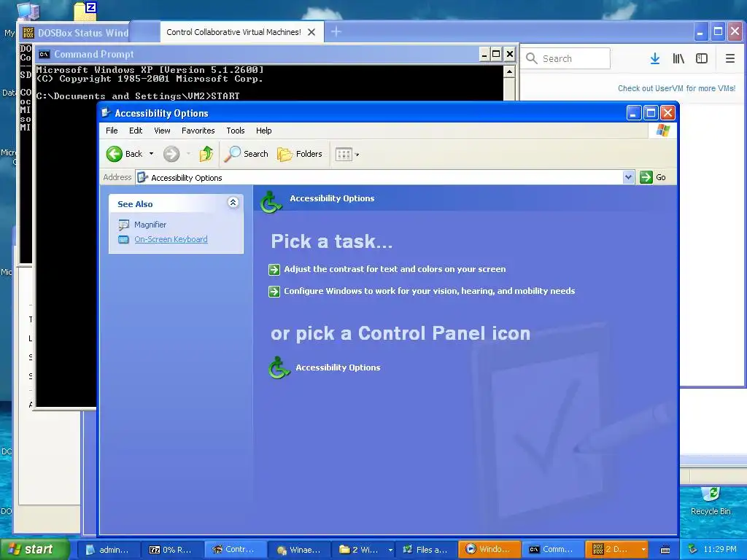Open the Tools menu
747x560 pixels.
(x=236, y=131)
